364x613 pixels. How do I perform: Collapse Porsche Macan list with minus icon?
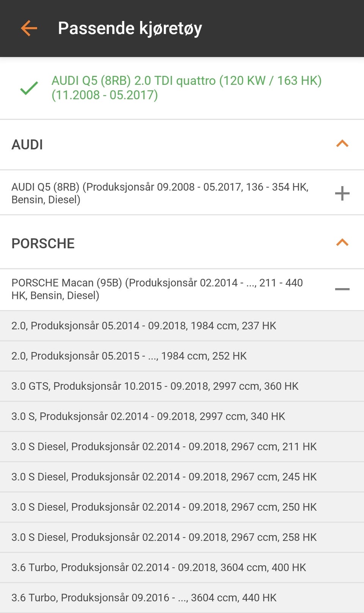tap(342, 289)
